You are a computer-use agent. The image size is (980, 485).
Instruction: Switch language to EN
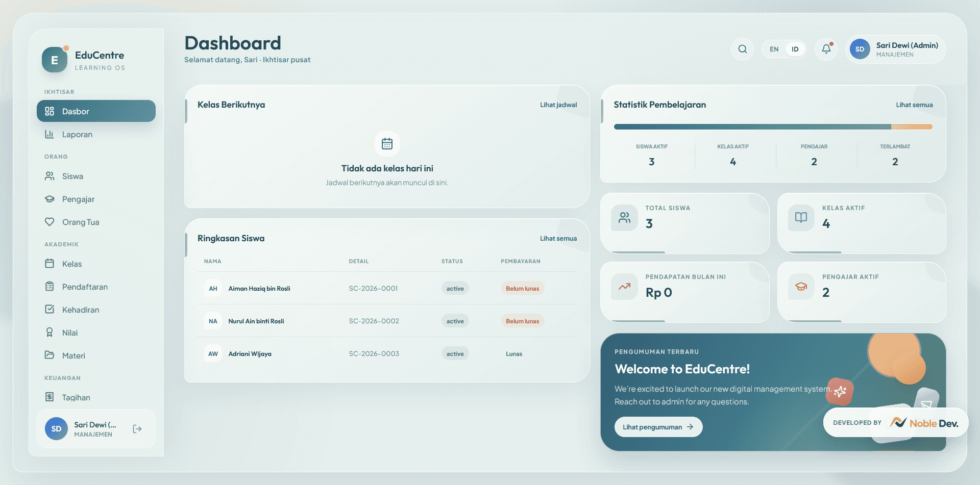coord(774,49)
